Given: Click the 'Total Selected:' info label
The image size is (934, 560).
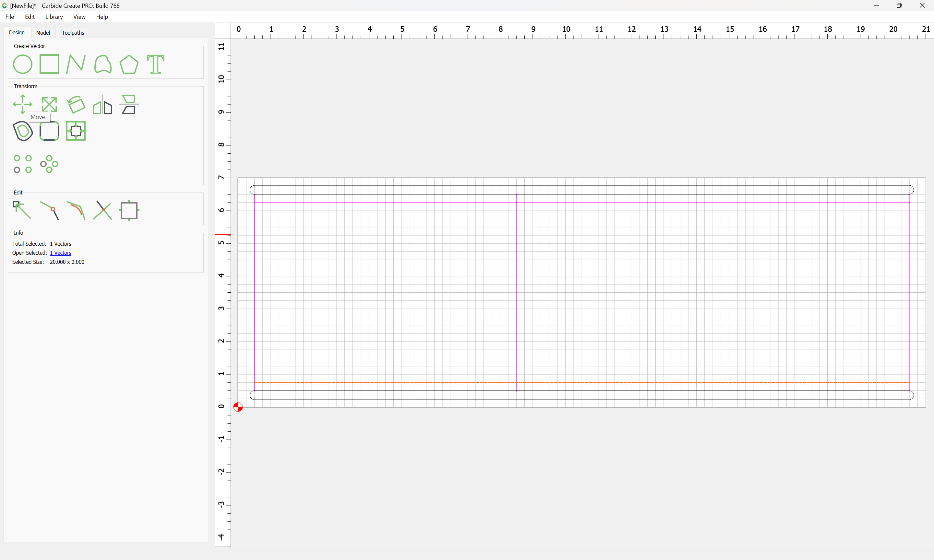Looking at the screenshot, I should coord(29,244).
